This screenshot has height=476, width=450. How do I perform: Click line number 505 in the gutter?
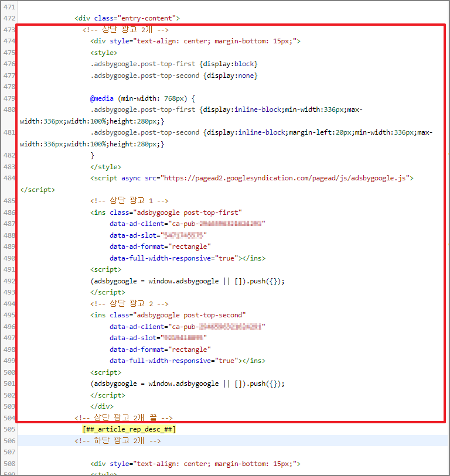tap(9, 429)
